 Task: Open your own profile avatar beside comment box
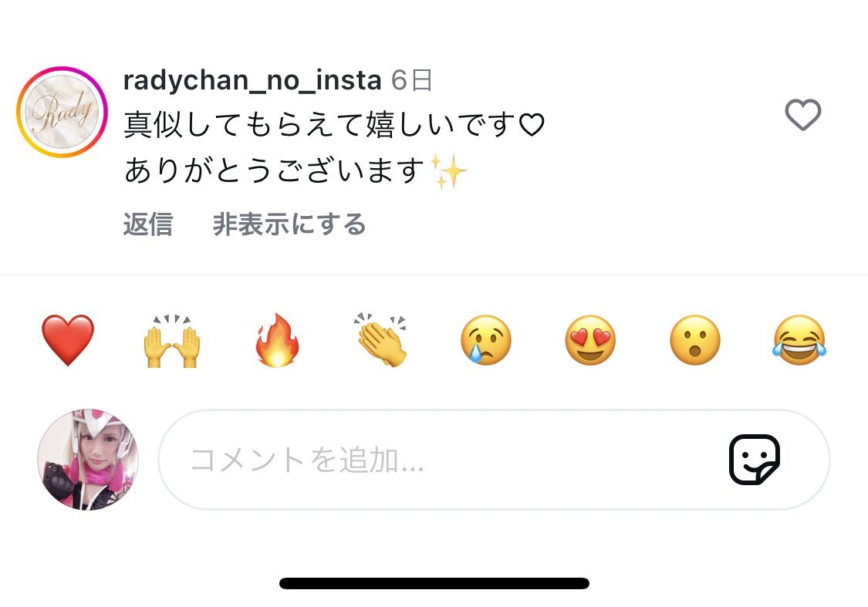[x=87, y=459]
